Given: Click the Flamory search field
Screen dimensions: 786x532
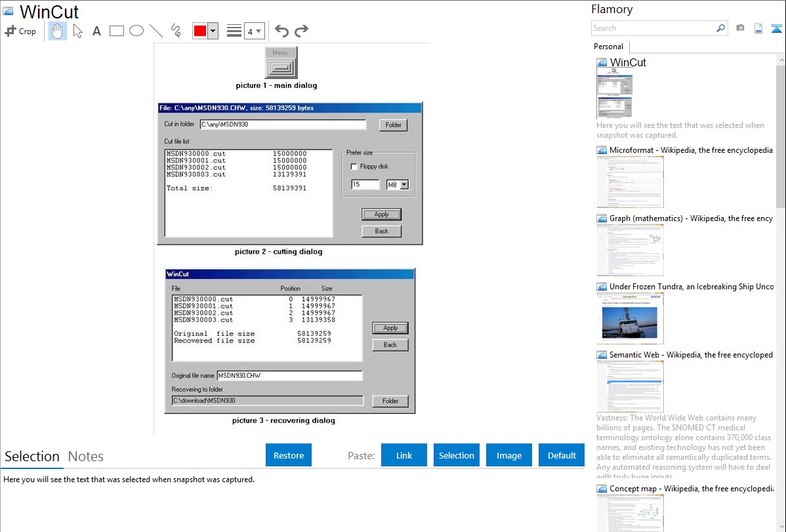Looking at the screenshot, I should coord(653,28).
